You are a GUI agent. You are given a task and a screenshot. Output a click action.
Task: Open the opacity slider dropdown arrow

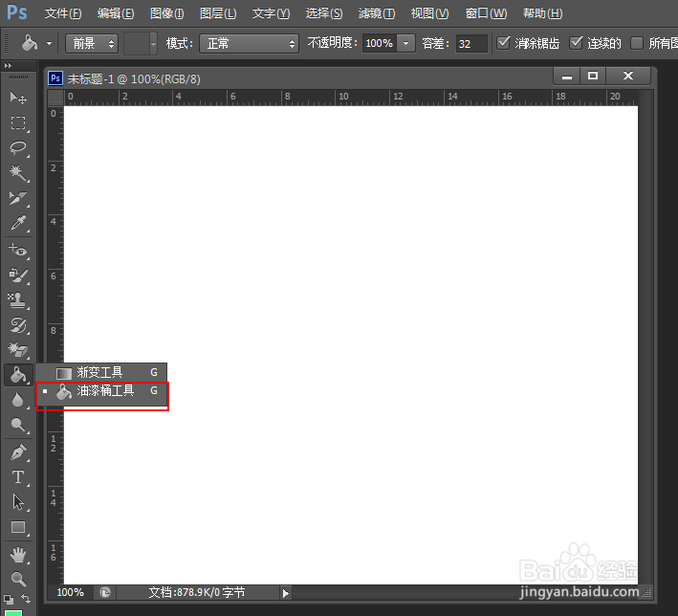click(406, 43)
